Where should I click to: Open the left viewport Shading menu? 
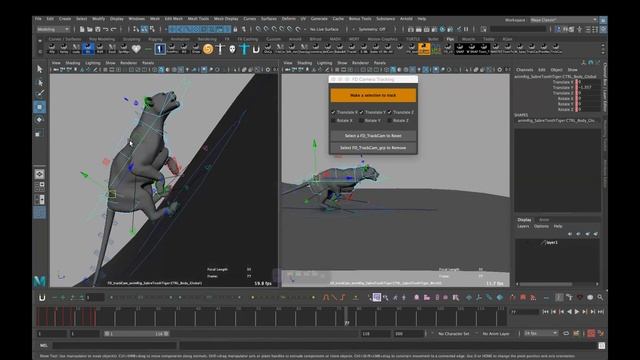pos(73,63)
